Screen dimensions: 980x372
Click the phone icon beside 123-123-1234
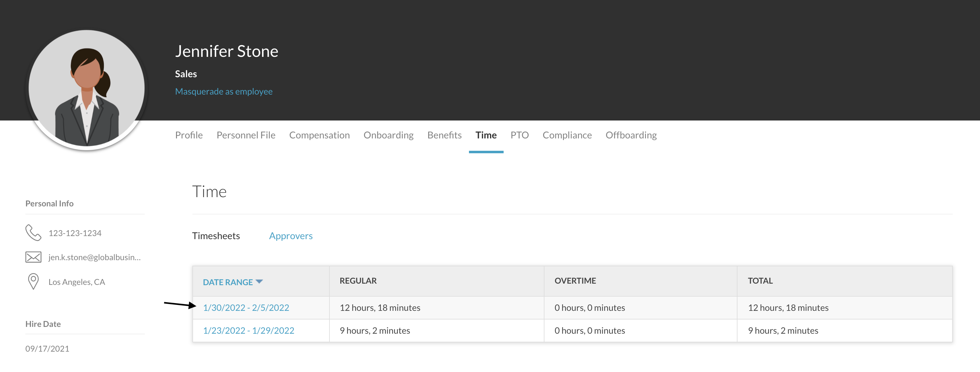tap(33, 233)
